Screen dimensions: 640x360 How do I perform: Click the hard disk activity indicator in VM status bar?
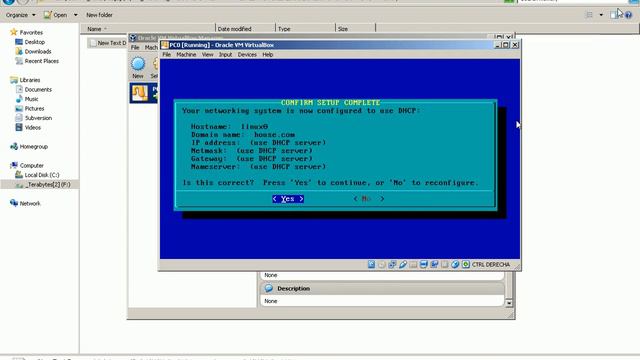click(371, 264)
